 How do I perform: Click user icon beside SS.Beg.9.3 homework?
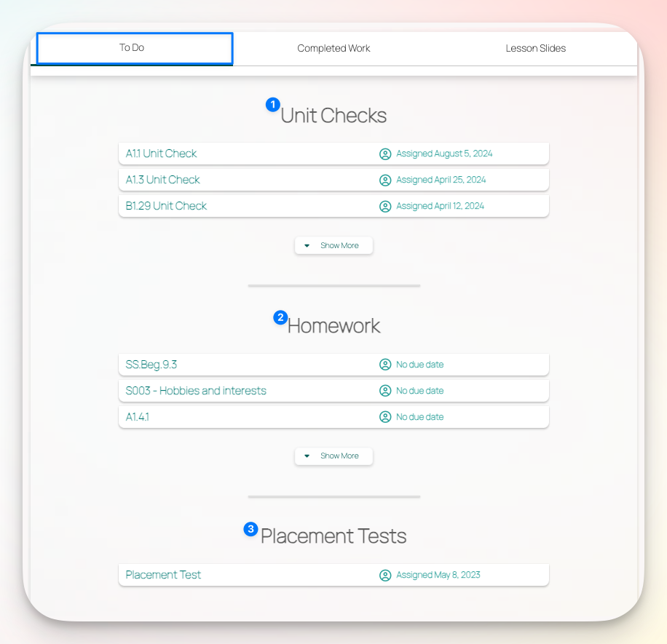pyautogui.click(x=385, y=365)
